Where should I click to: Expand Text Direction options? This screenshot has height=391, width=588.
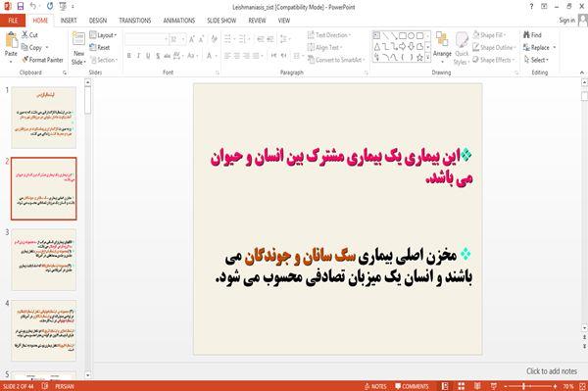tap(329, 35)
